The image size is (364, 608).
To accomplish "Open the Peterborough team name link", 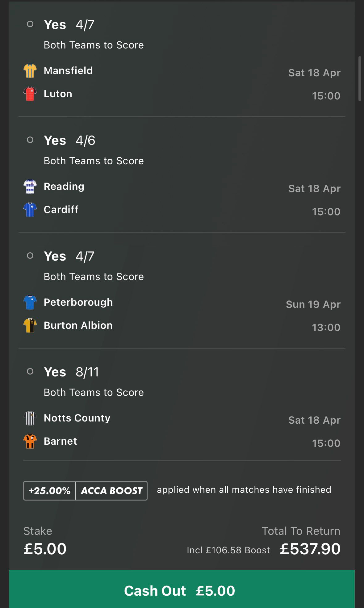I will tap(78, 302).
